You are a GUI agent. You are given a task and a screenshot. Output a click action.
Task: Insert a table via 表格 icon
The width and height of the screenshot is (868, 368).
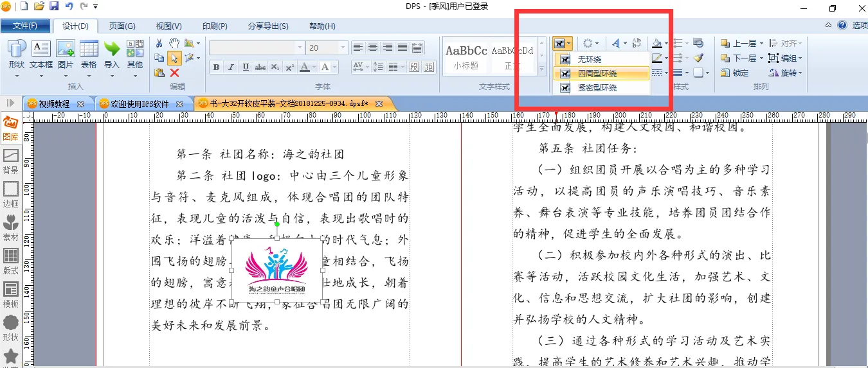point(89,55)
